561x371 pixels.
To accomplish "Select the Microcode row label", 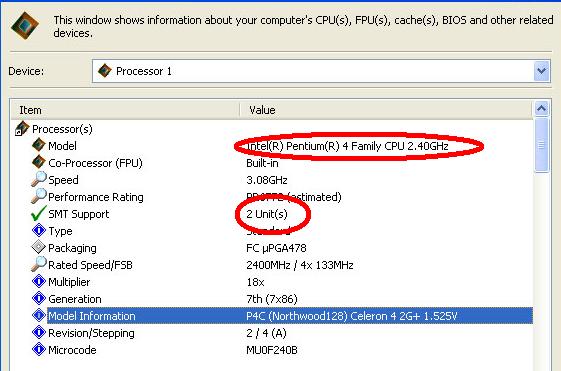I will (x=72, y=350).
